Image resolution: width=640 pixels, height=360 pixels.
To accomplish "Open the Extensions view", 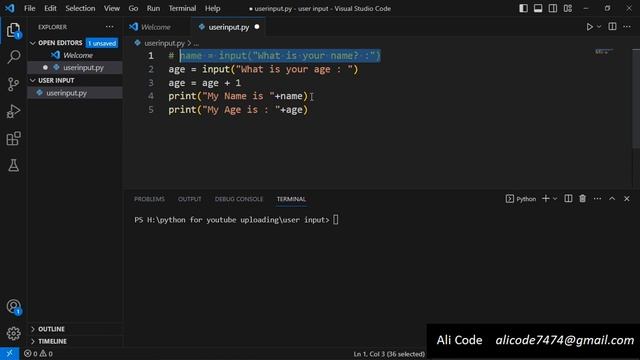I will point(13,138).
